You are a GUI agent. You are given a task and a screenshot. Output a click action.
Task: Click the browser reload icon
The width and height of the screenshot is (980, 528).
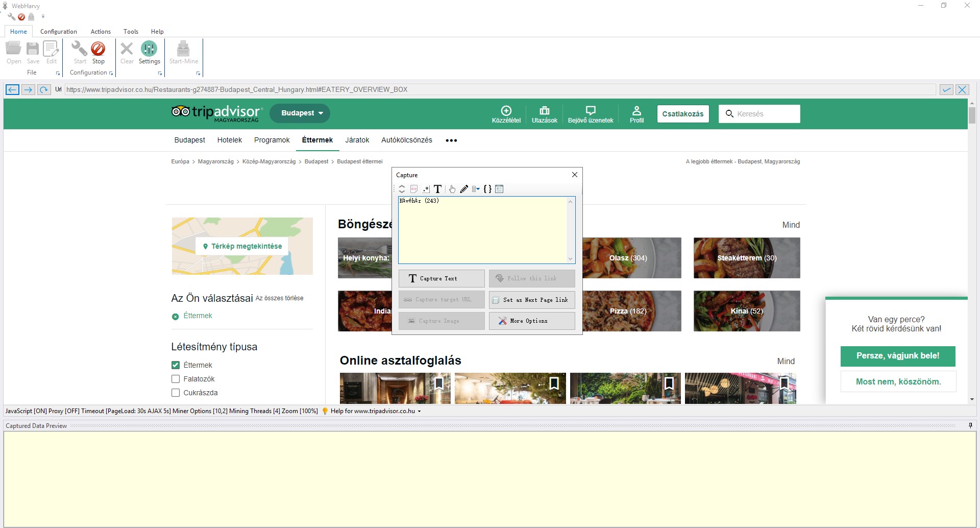tap(44, 90)
